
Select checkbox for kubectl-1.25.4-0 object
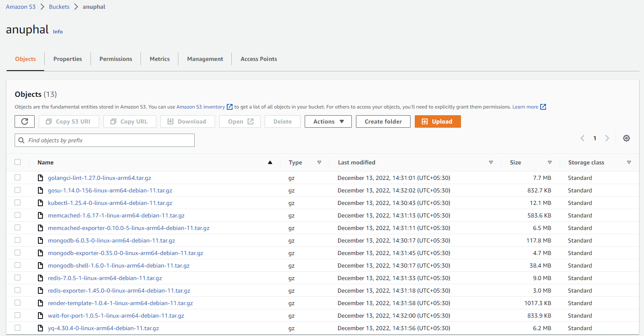click(18, 202)
